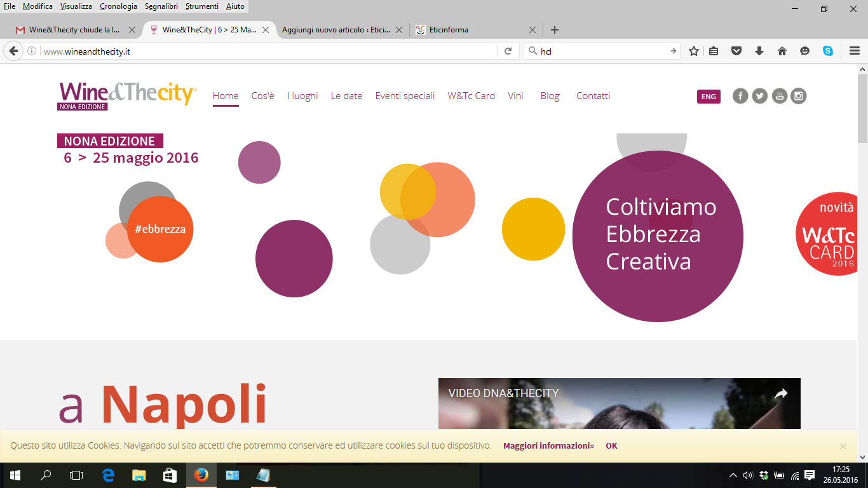Open the Le date page
868x488 pixels.
pyautogui.click(x=346, y=96)
